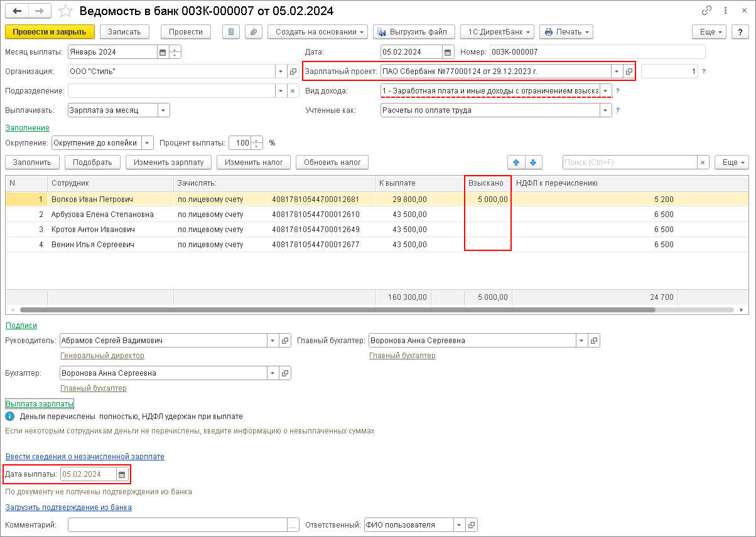The height and width of the screenshot is (537, 756).
Task: Click the Комментарий input field
Action: coord(178,525)
